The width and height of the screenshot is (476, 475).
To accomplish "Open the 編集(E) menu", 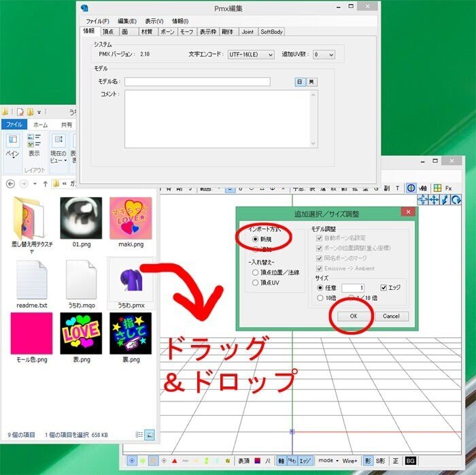I will [127, 21].
